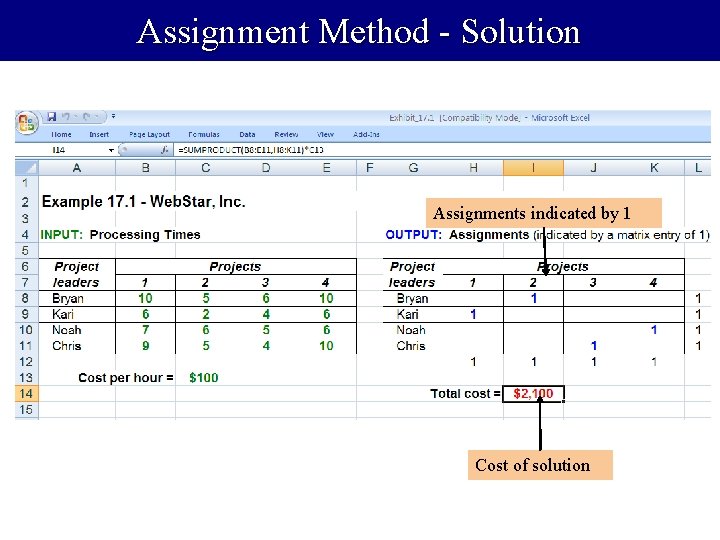This screenshot has height=540, width=720.
Task: Click Chris's Project 4 time of 10
Action: [326, 346]
